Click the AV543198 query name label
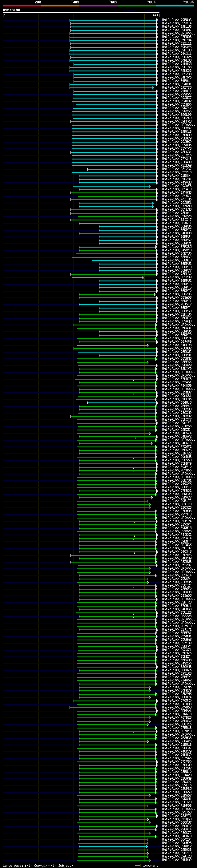 tap(11, 10)
